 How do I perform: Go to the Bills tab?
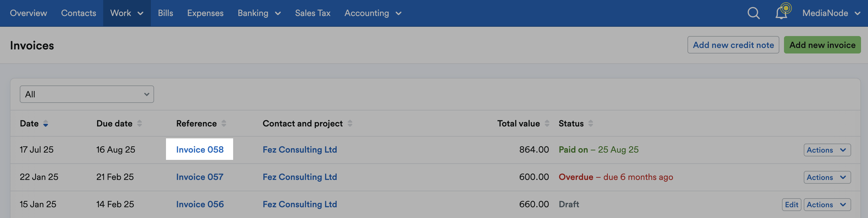[165, 13]
